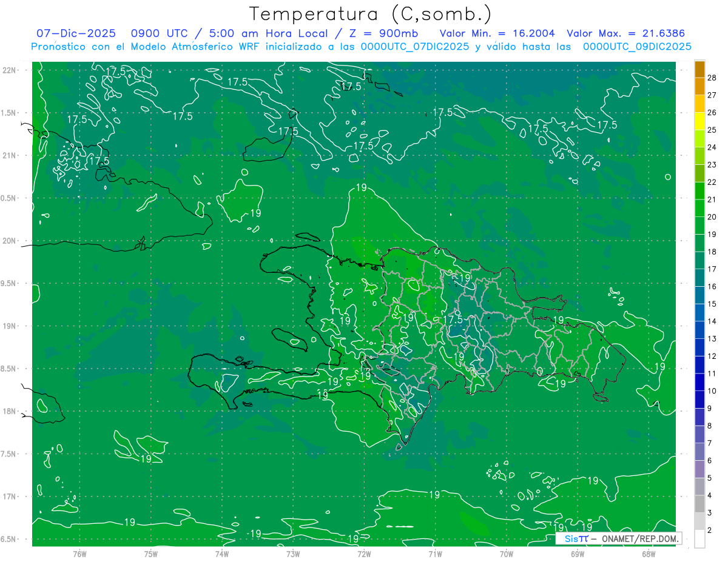The image size is (728, 562).
Task: Click the number 12 on the color scale
Action: pyautogui.click(x=712, y=356)
